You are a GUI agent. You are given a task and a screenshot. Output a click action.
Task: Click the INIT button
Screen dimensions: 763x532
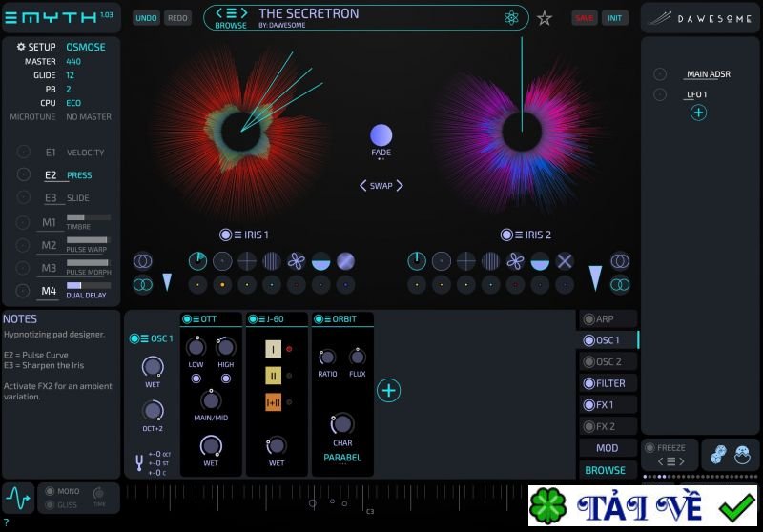614,18
